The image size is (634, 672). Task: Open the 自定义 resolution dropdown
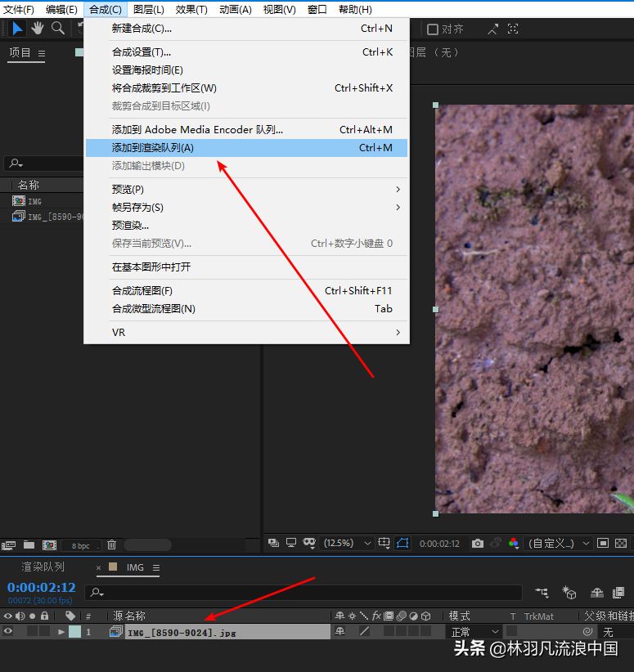click(x=558, y=544)
